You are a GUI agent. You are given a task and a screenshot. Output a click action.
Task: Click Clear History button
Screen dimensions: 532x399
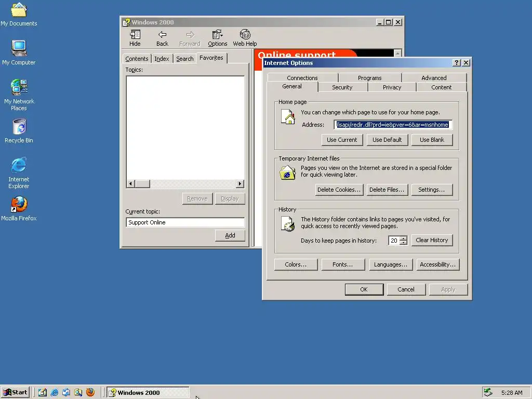coord(432,240)
